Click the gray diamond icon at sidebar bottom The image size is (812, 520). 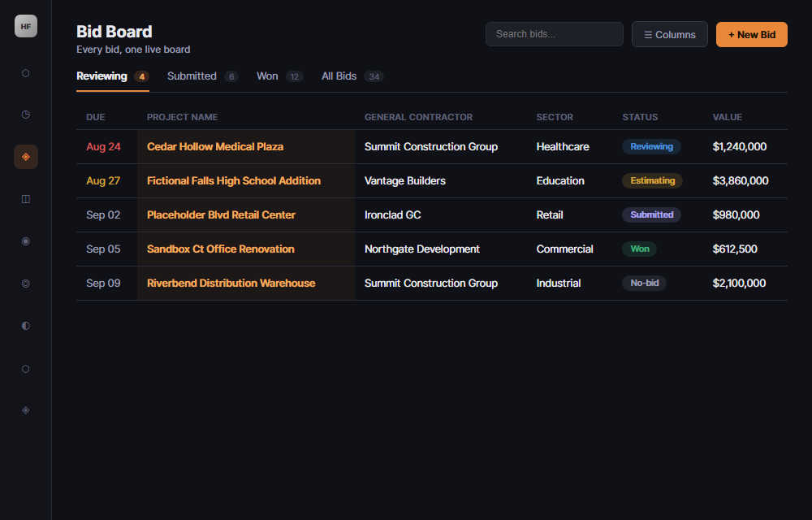pyautogui.click(x=25, y=410)
